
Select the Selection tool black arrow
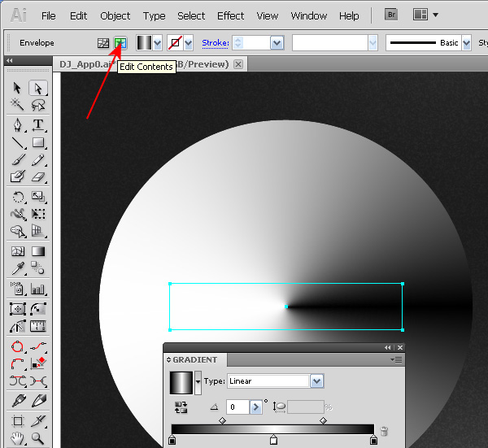(17, 88)
